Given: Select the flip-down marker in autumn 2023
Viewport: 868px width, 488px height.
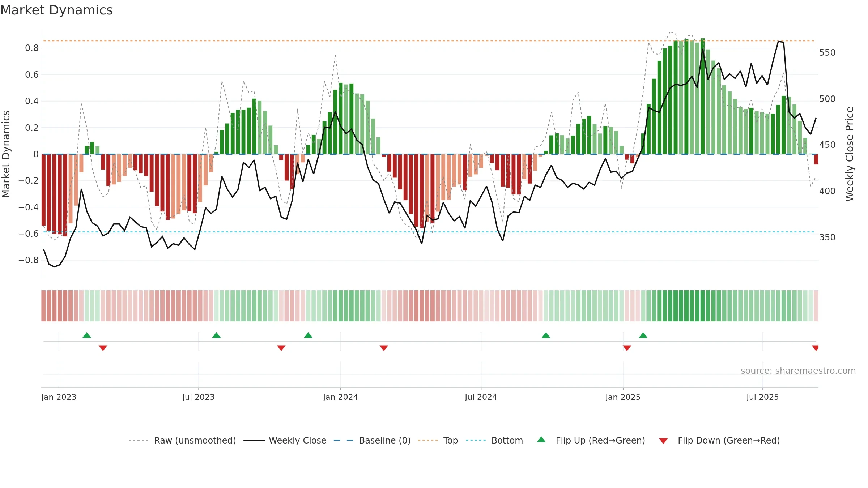Looking at the screenshot, I should coord(281,348).
